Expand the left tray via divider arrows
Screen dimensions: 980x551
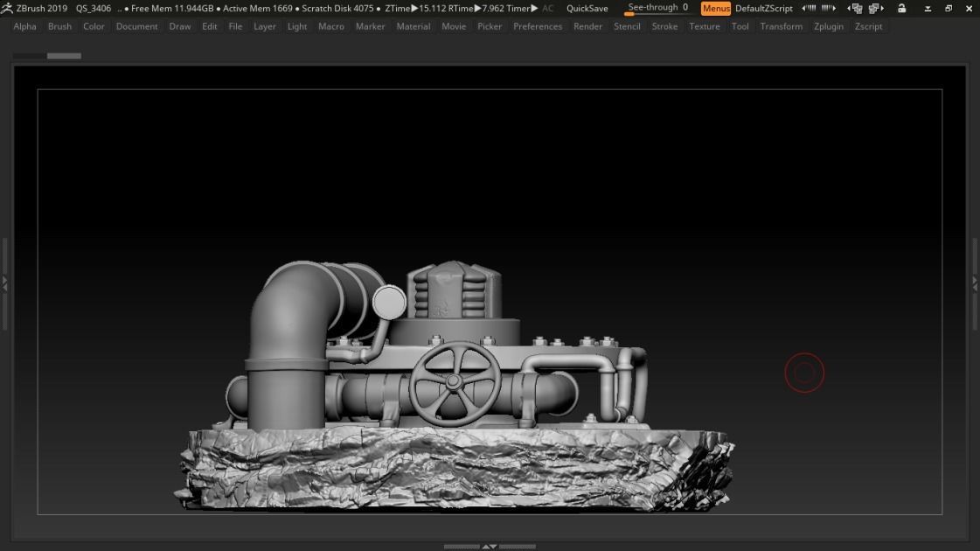tap(3, 283)
